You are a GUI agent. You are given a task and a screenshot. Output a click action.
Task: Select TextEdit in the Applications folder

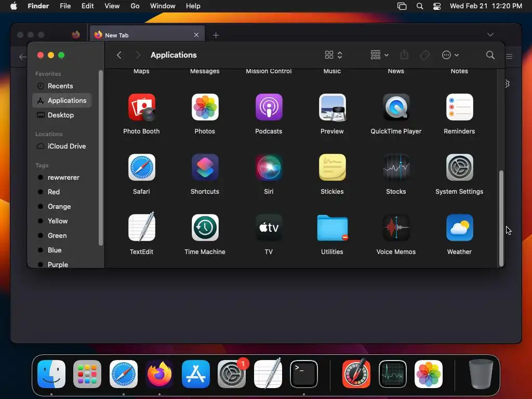pos(141,228)
